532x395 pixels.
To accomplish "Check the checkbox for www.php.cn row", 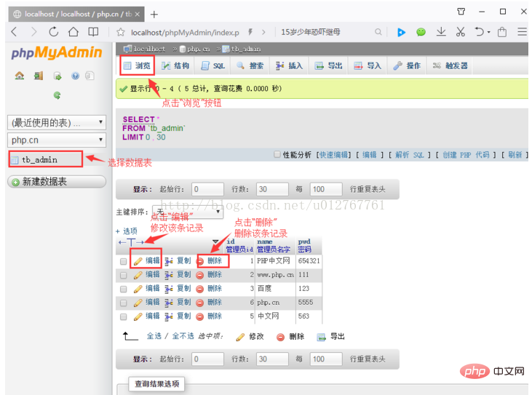I will click(123, 275).
